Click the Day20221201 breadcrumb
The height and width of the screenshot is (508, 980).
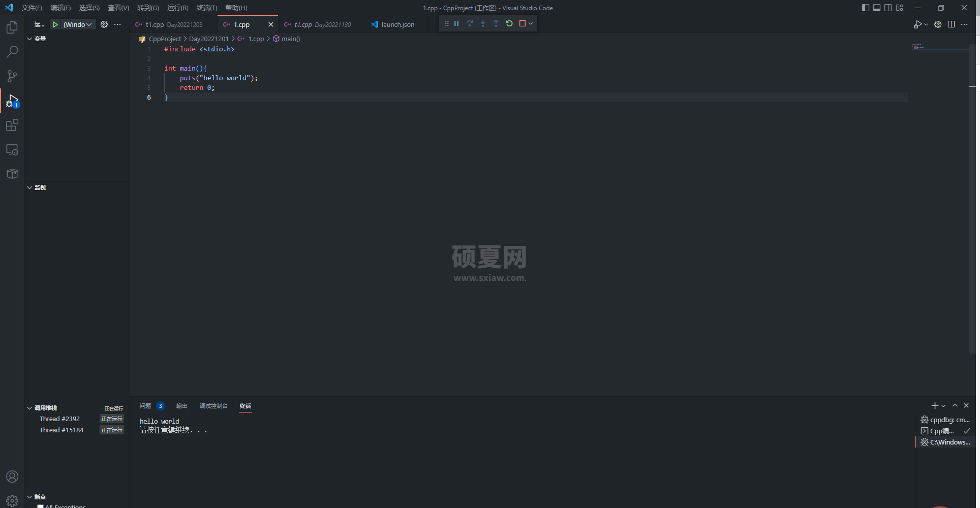(209, 39)
